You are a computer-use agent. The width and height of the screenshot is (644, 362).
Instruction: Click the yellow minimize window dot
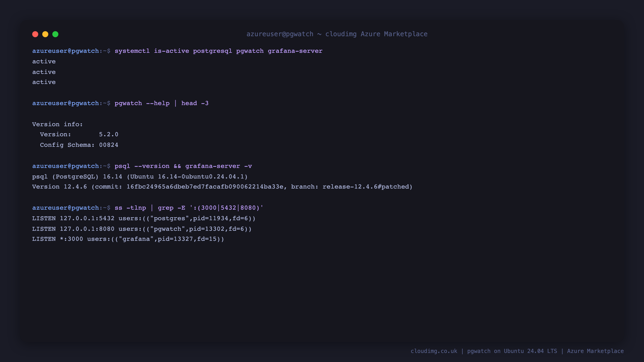pyautogui.click(x=45, y=34)
